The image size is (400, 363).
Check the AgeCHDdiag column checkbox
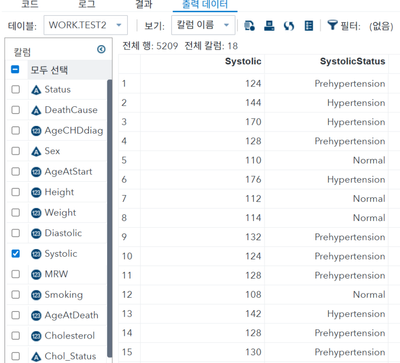point(16,130)
